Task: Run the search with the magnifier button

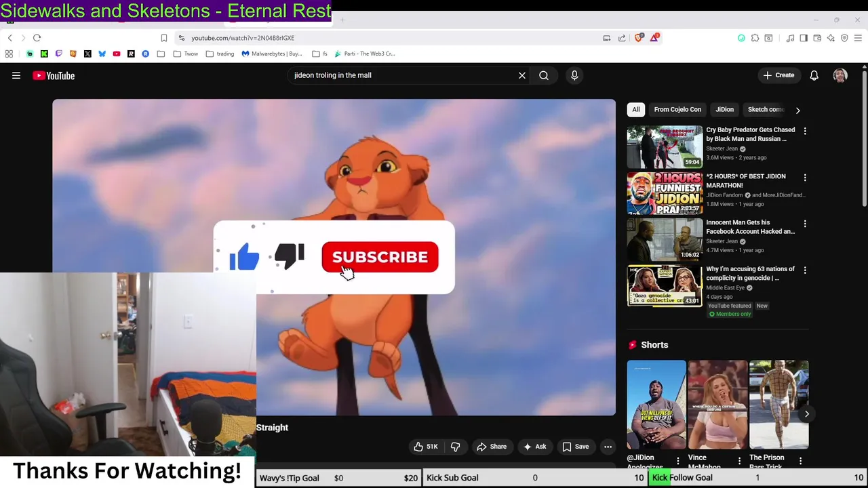Action: point(544,75)
